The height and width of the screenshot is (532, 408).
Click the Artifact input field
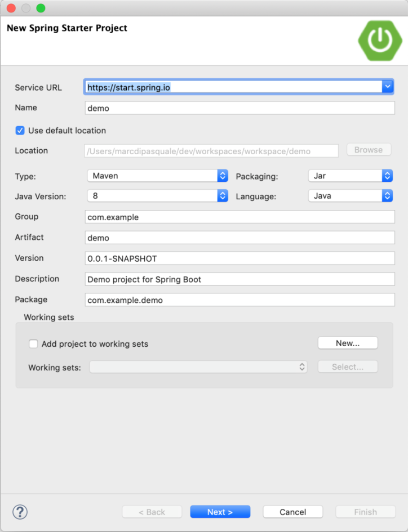pyautogui.click(x=240, y=238)
